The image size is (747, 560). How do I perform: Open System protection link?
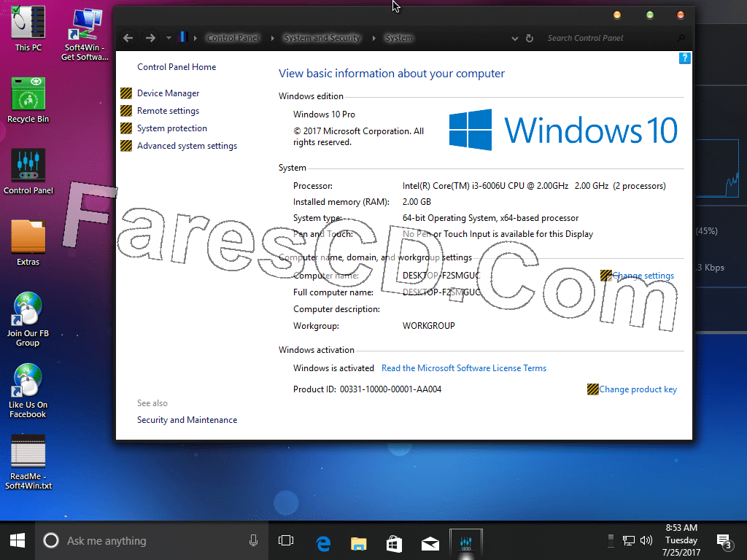172,128
